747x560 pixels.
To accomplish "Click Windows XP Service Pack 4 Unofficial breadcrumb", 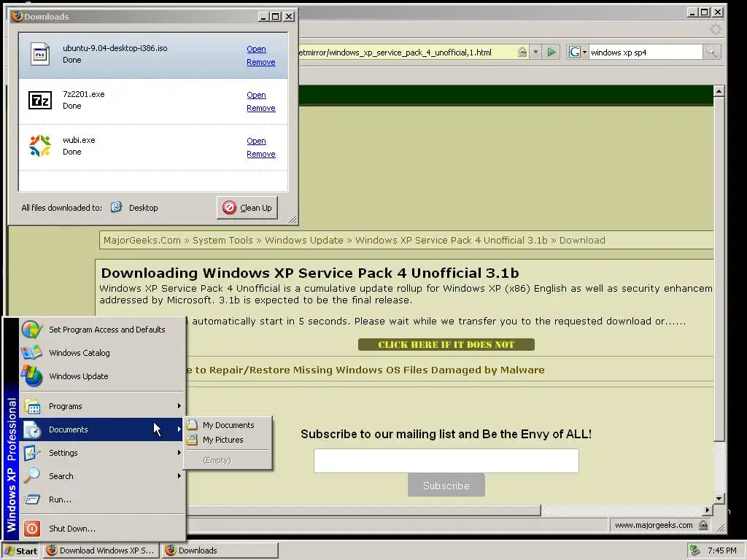I will (x=452, y=240).
